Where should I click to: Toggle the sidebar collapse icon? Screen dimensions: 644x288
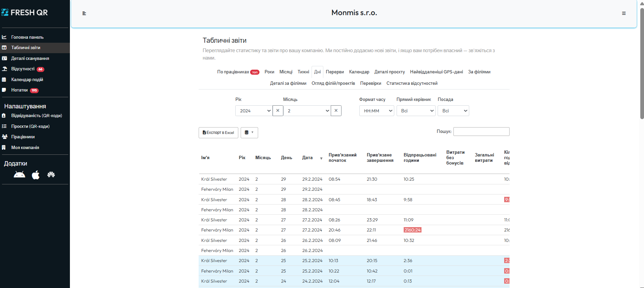point(84,13)
